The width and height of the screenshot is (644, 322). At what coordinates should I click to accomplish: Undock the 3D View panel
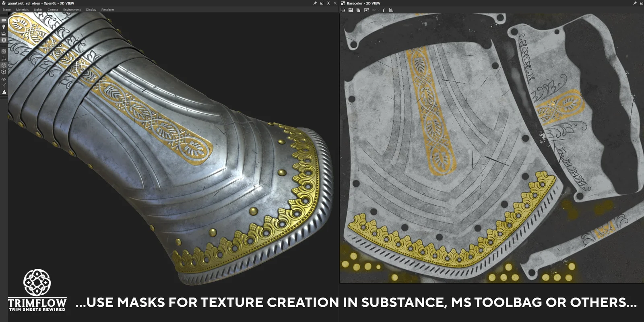pos(322,3)
